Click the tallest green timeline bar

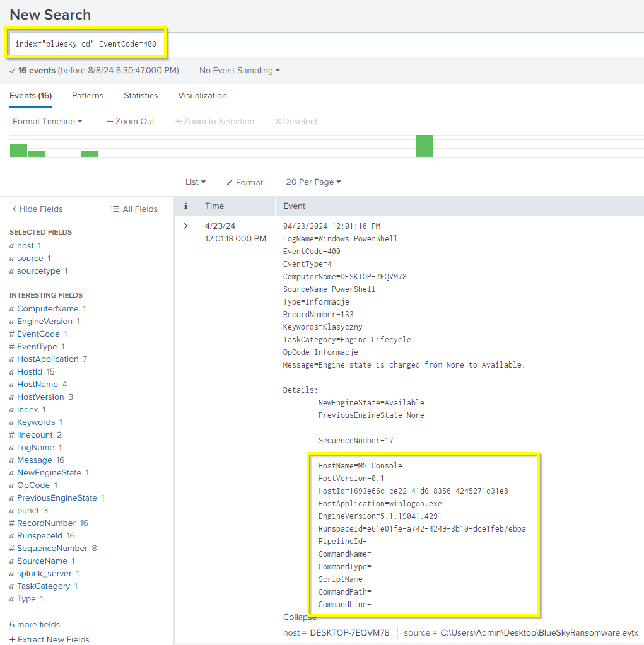[x=424, y=146]
